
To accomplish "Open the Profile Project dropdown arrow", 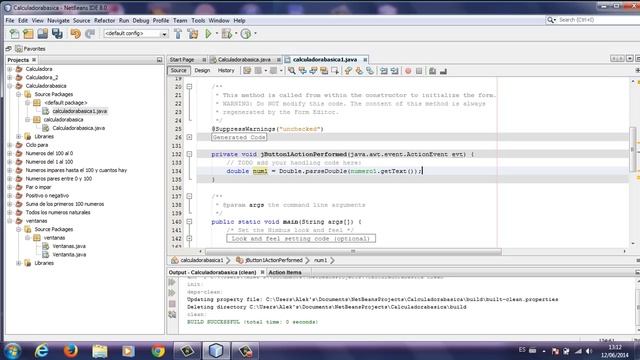I will click(x=255, y=34).
